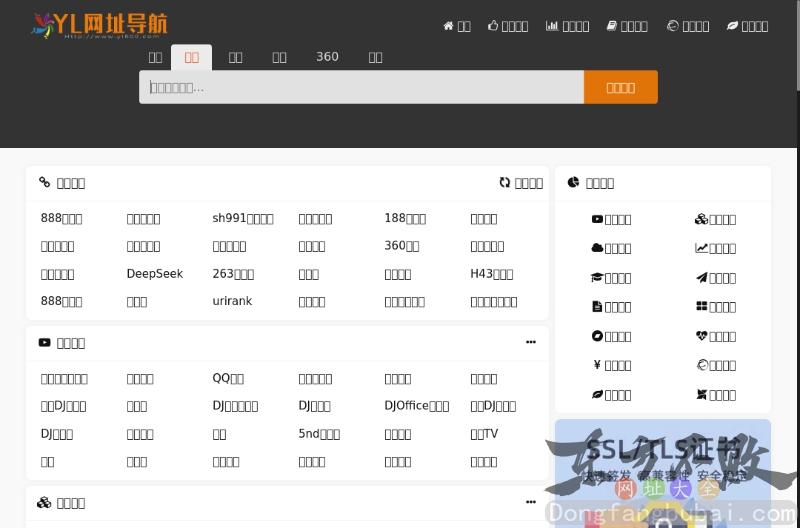The height and width of the screenshot is (528, 800).
Task: Open the link starting with 188
Action: [405, 219]
